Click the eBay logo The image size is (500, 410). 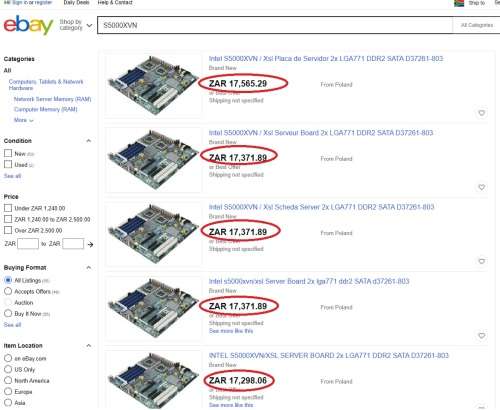[x=28, y=25]
